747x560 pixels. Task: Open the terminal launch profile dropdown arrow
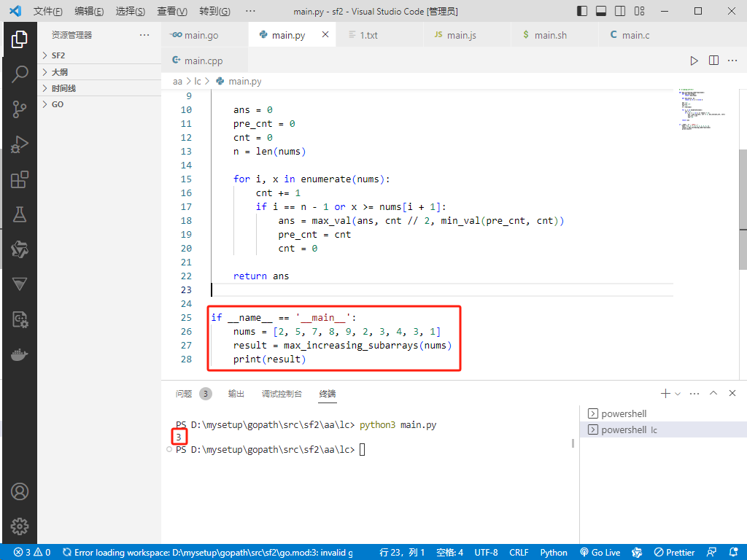click(678, 394)
